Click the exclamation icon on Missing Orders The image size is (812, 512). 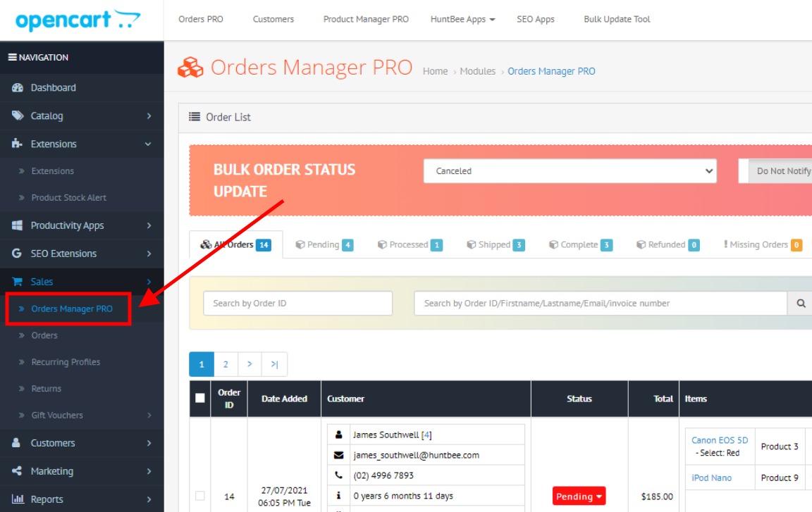point(725,244)
